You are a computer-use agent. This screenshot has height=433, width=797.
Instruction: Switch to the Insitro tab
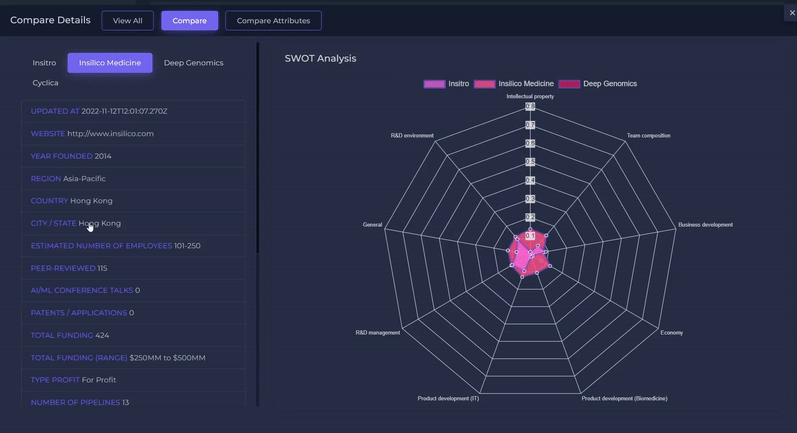tap(44, 63)
